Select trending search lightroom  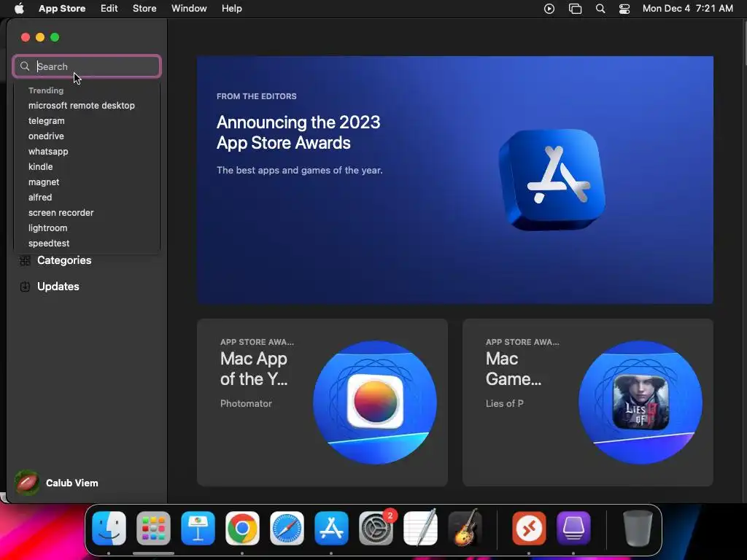coord(47,227)
